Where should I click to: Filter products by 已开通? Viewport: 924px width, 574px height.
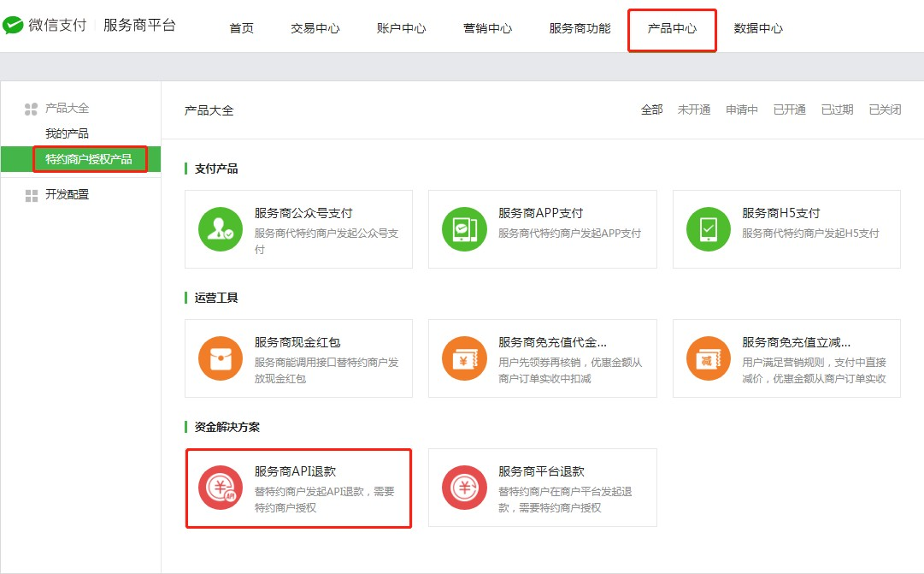pos(789,109)
